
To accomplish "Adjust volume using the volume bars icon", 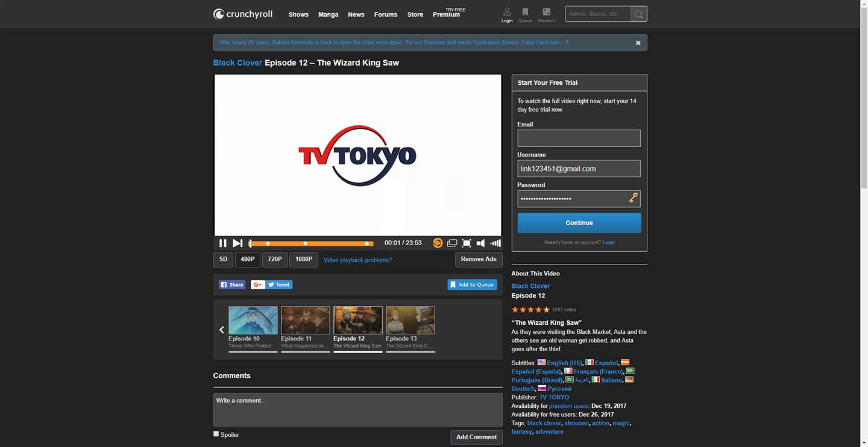I will (495, 243).
